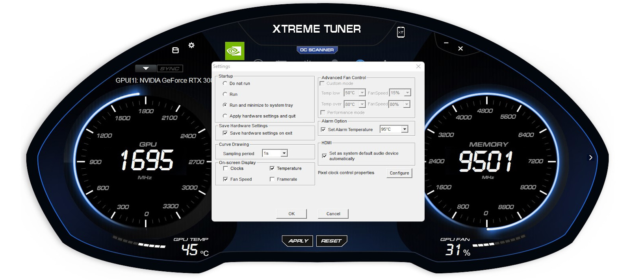The image size is (644, 280).
Task: Click the GPU clock value 1695
Action: (147, 160)
